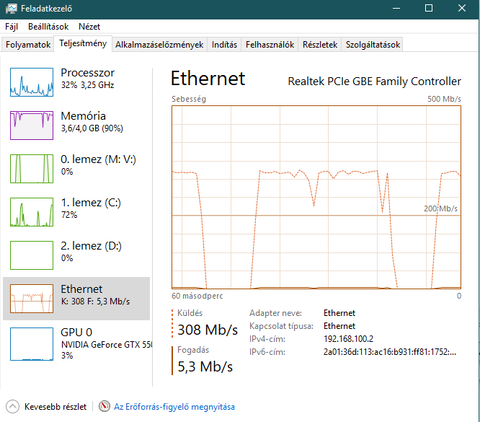Image resolution: width=480 pixels, height=422 pixels.
Task: Switch to the Folyamatok tab
Action: pyautogui.click(x=28, y=45)
